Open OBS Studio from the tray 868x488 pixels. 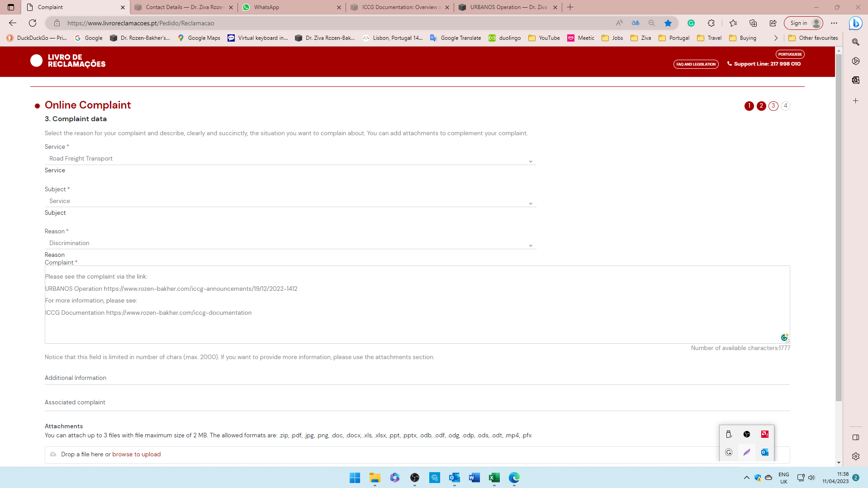747,434
